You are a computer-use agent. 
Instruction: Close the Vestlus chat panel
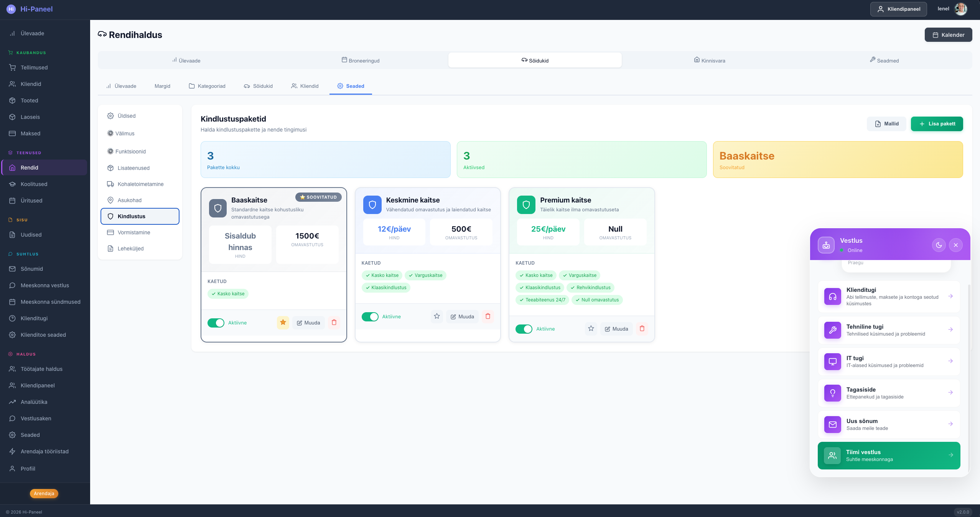click(955, 245)
